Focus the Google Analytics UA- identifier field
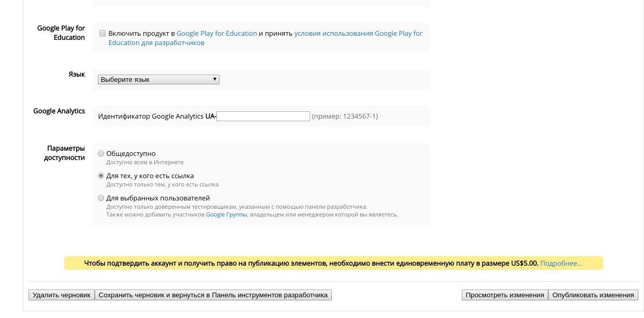This screenshot has width=644, height=318. click(x=263, y=116)
